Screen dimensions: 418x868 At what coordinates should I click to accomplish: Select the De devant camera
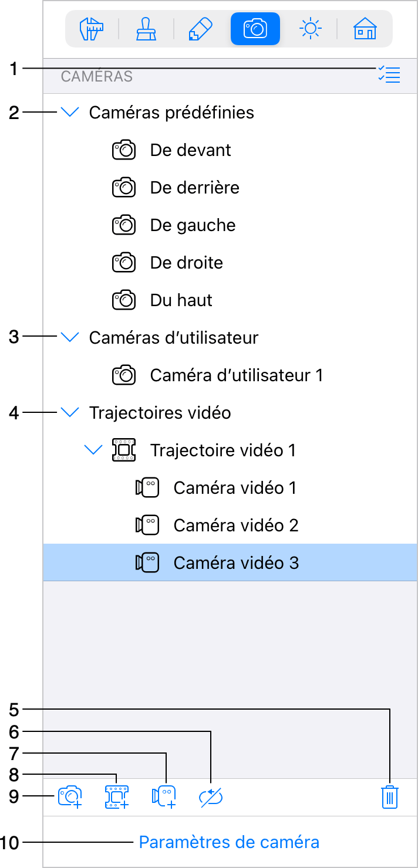pos(230,150)
